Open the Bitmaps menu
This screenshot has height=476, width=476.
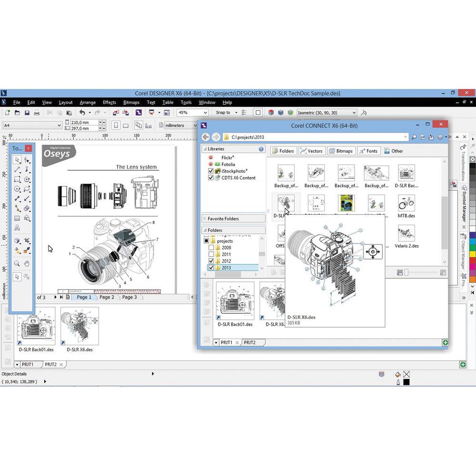tap(131, 102)
